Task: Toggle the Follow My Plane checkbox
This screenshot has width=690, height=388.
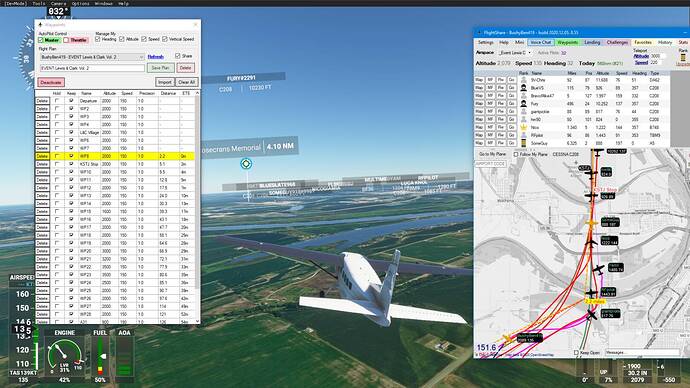Action: (516, 154)
